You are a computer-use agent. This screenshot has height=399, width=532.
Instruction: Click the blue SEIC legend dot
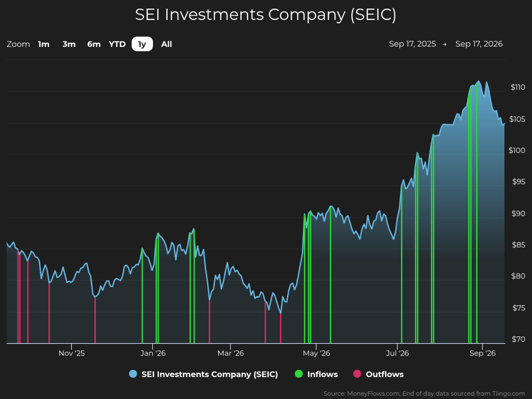click(x=133, y=374)
